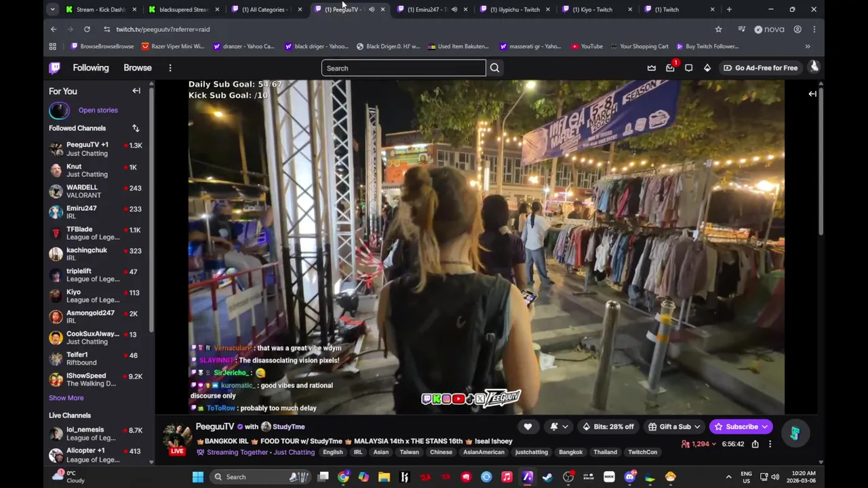This screenshot has width=868, height=488.
Task: View site information icon in address bar
Action: pyautogui.click(x=106, y=29)
